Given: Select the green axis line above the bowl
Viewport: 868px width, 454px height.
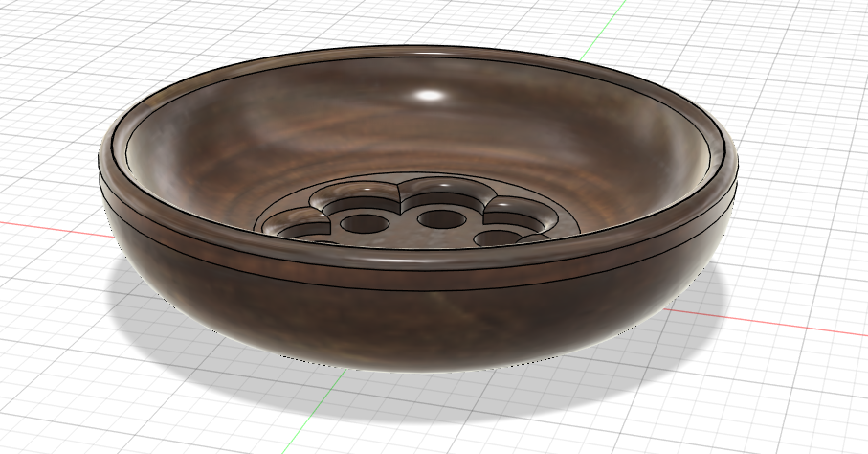Looking at the screenshot, I should pos(612,21).
